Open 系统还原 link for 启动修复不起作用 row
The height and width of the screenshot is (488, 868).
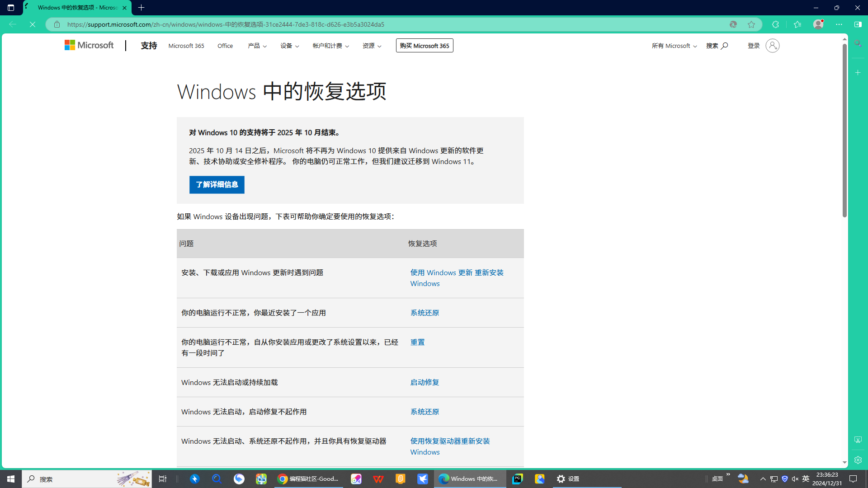click(x=425, y=412)
